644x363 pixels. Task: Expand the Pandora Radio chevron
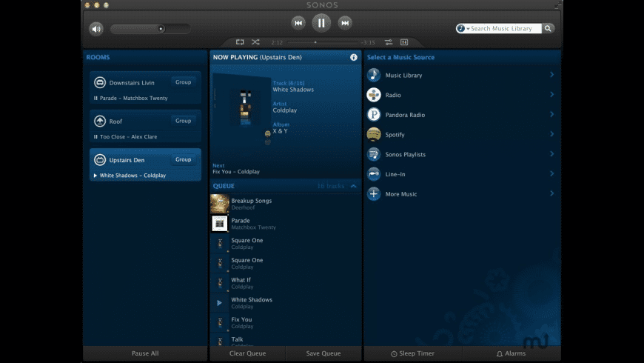coord(552,114)
